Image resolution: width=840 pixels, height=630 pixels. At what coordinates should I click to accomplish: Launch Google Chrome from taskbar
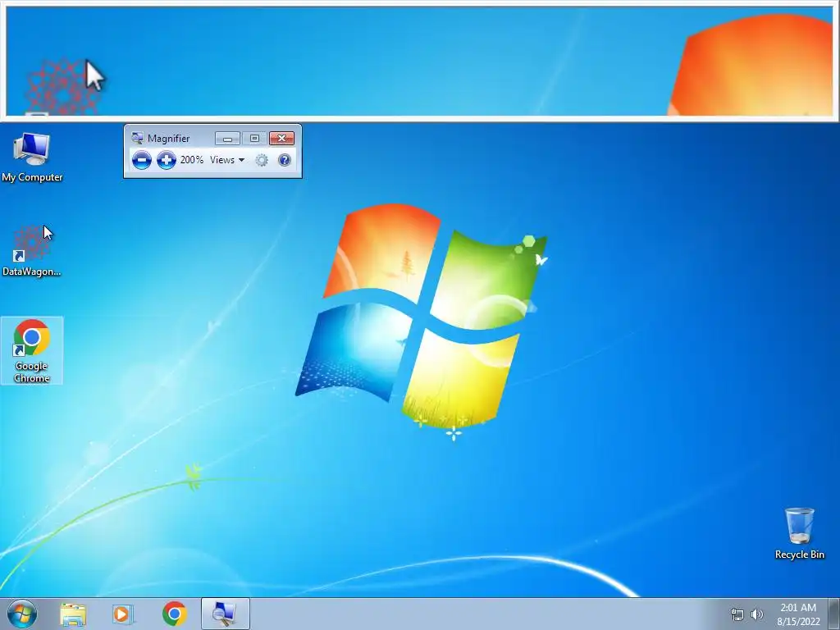pyautogui.click(x=175, y=614)
